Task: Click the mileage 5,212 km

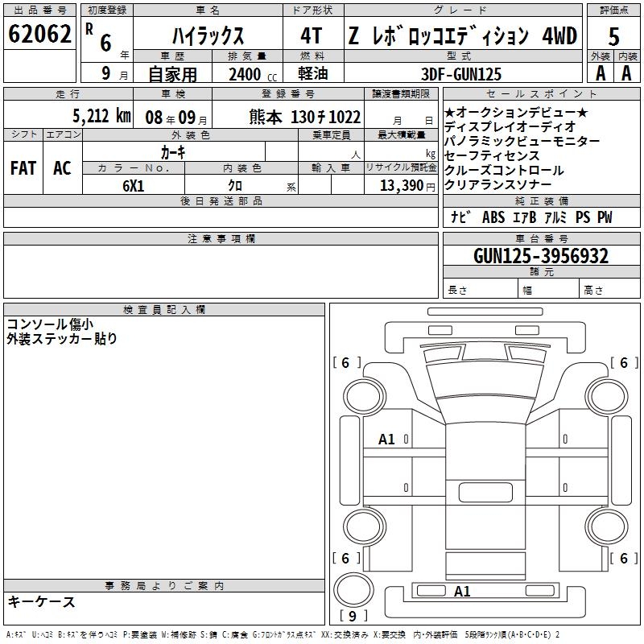Action: [101, 116]
